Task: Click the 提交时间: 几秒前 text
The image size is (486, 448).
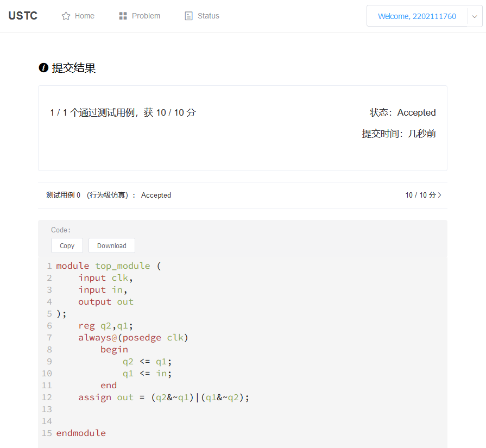Action: (x=399, y=134)
